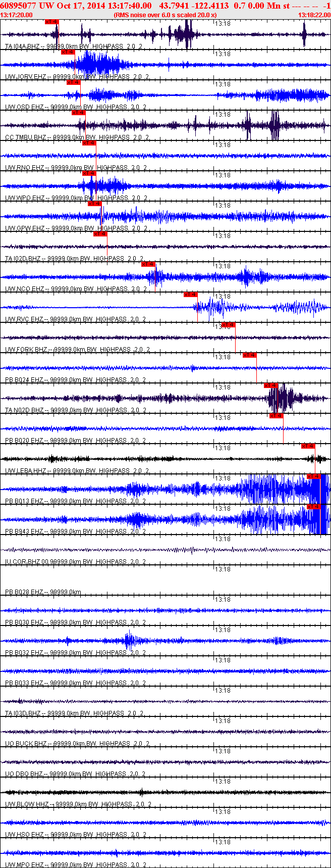The height and width of the screenshot is (868, 331).
Task: Select the UW OSD EHZ station label
Action: pos(75,107)
